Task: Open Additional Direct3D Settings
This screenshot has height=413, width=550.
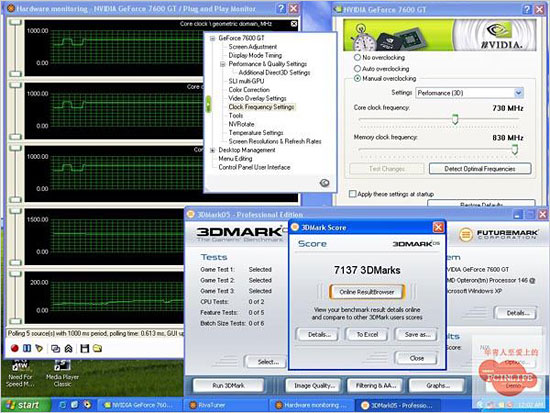Action: [274, 73]
